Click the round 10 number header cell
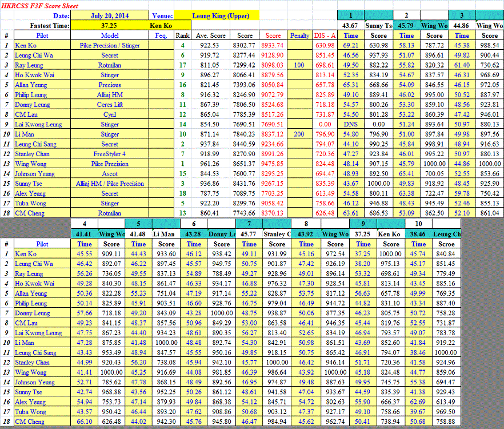The image size is (504, 429). pyautogui.click(x=419, y=224)
